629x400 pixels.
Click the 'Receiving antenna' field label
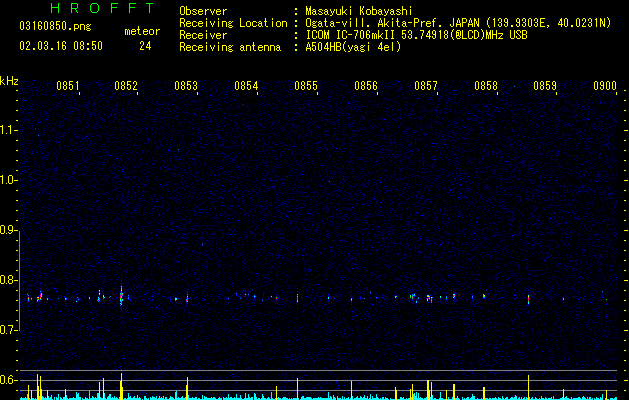[x=230, y=47]
